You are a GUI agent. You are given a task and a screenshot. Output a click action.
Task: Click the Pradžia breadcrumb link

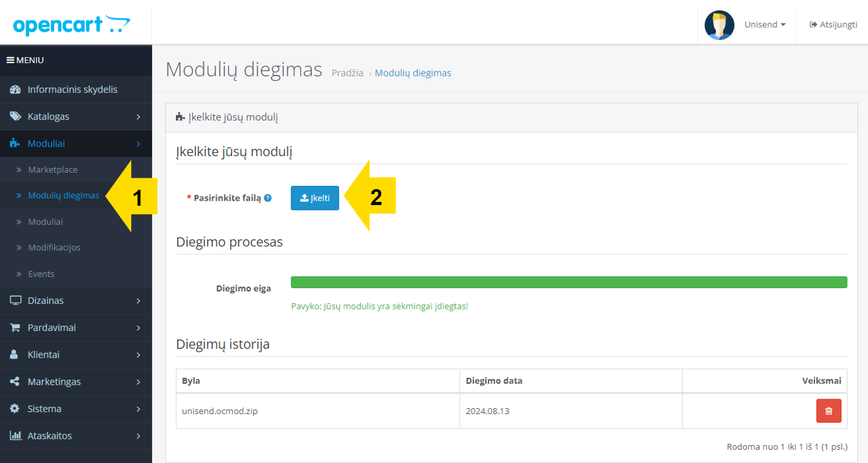[347, 73]
